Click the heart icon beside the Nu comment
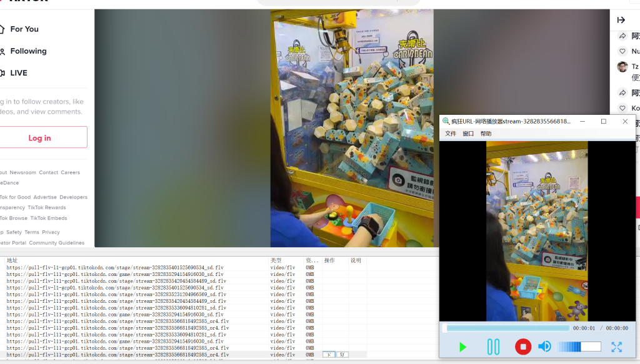 [x=622, y=51]
